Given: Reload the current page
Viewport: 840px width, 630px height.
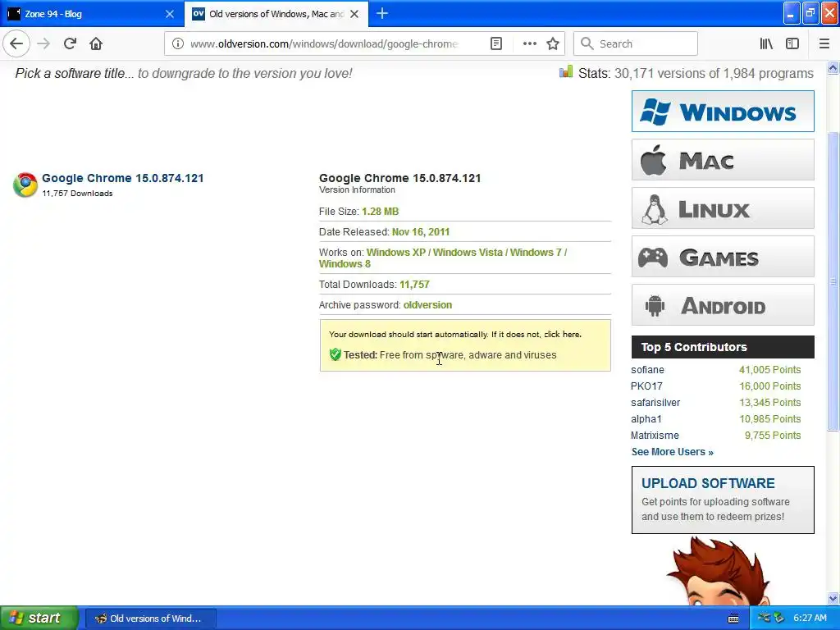Looking at the screenshot, I should point(71,43).
